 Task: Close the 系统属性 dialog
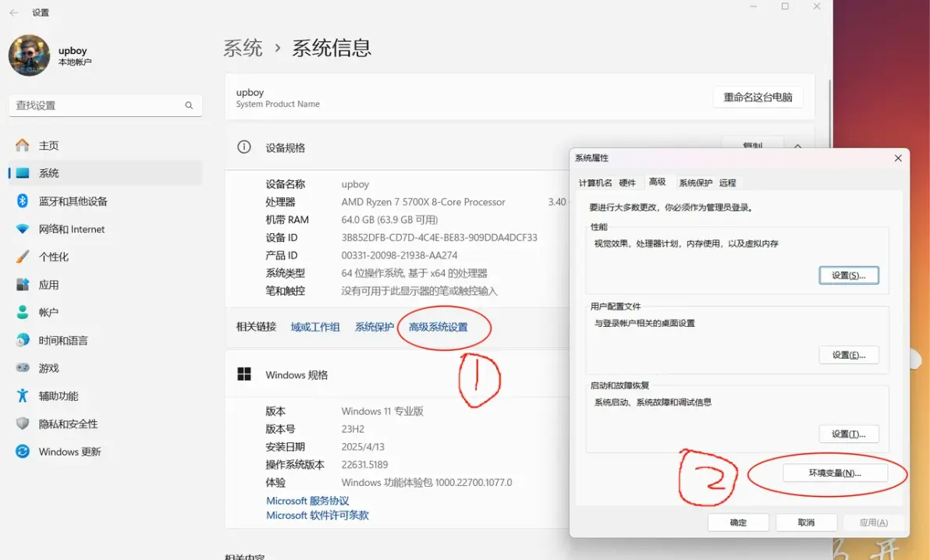tap(898, 158)
